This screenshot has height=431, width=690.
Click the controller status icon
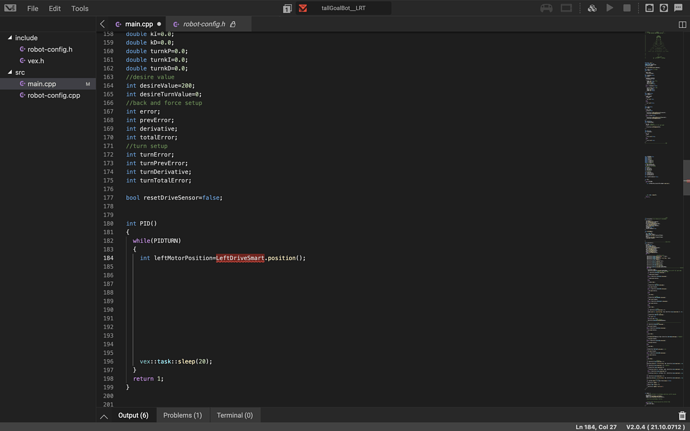(x=546, y=8)
